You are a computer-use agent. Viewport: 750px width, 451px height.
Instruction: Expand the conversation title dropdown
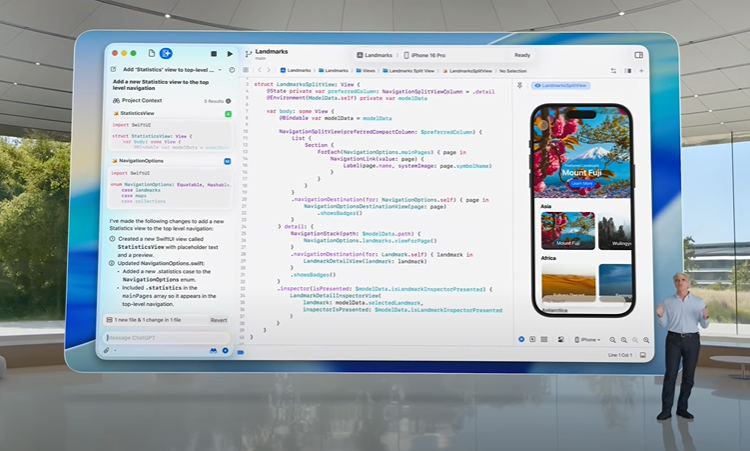(220, 70)
